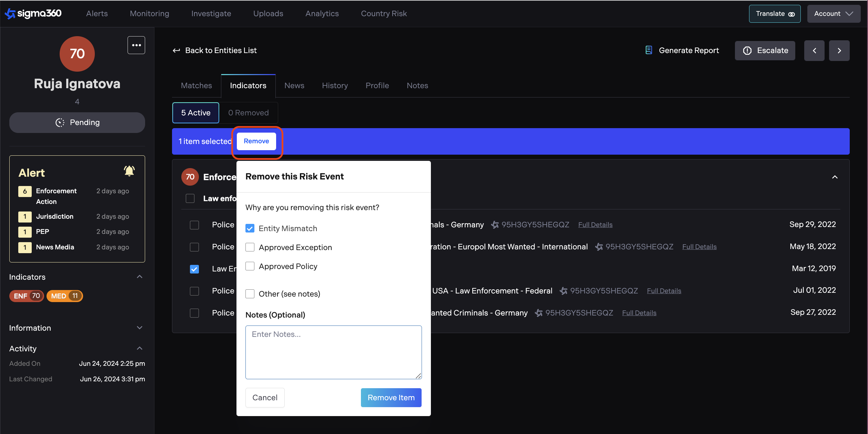Click into the Enter Notes text field
The width and height of the screenshot is (868, 434).
(x=333, y=352)
